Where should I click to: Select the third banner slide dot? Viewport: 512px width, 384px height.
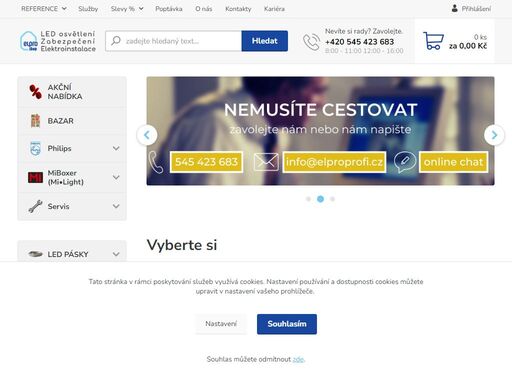tap(332, 199)
